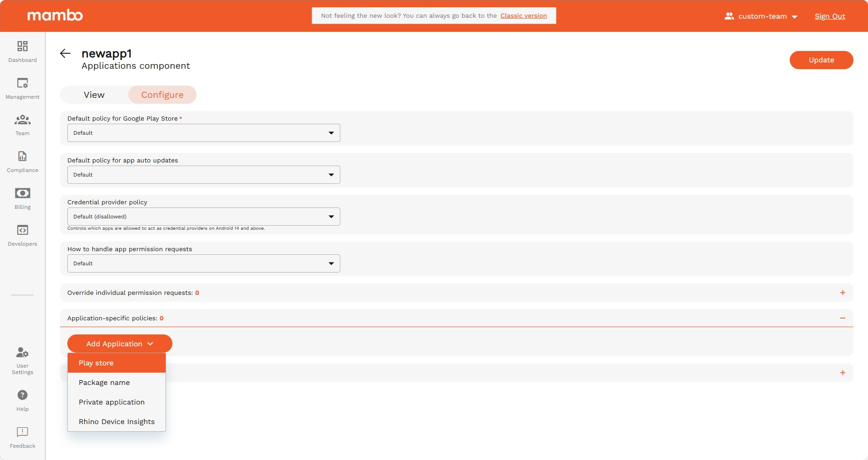Select the Management sidebar icon

coord(22,87)
